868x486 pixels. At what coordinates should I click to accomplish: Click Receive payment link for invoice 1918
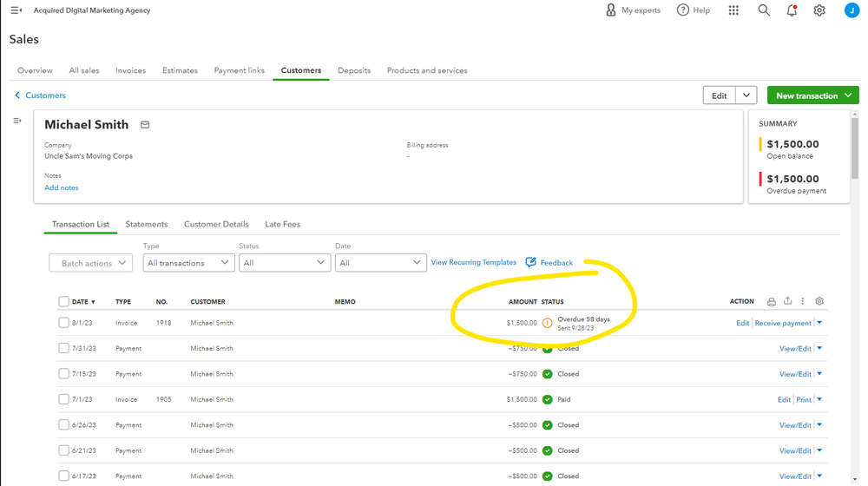[783, 323]
